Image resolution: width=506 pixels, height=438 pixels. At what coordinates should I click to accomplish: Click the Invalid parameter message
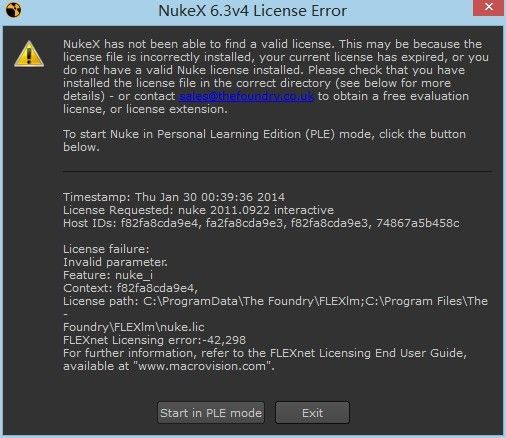115,262
